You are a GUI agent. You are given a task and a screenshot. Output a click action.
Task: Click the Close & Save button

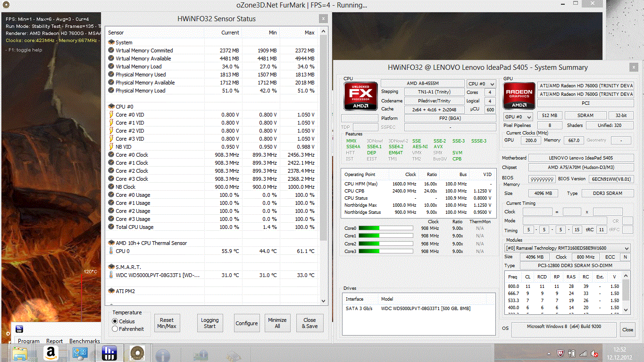click(x=310, y=323)
